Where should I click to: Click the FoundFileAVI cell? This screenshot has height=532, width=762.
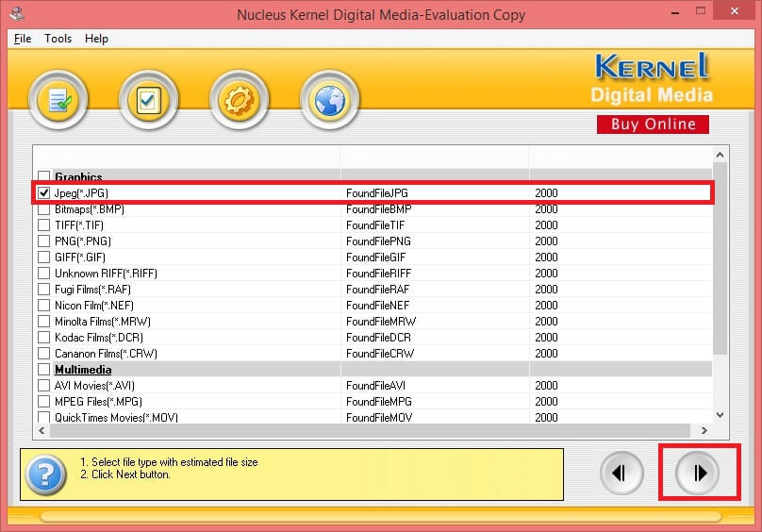(375, 386)
